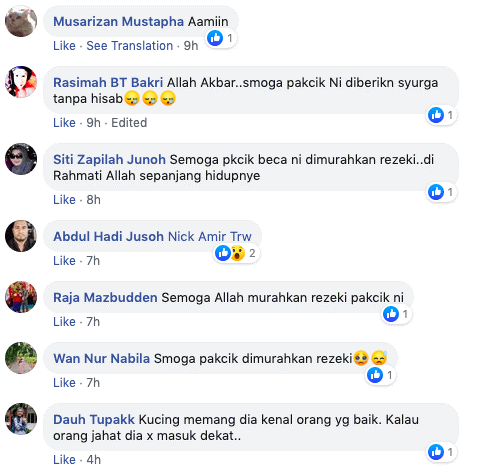
Task: Click the thumbs-up icon on Abdul Hadi Jusoh's comment
Action: point(223,253)
